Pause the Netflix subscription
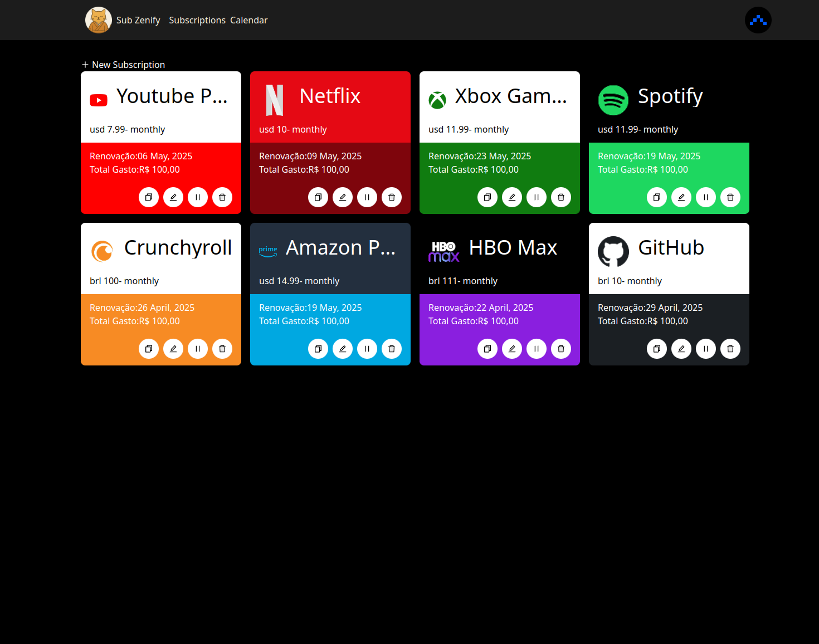Image resolution: width=819 pixels, height=644 pixels. pos(367,197)
